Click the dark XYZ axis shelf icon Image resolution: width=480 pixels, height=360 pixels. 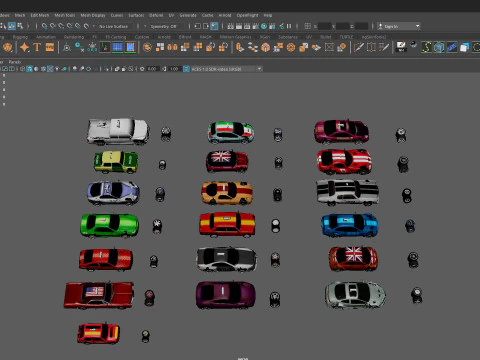[x=105, y=47]
